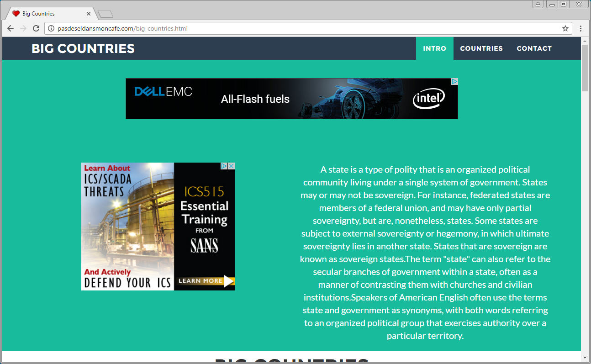Click the browser back arrow
Image resolution: width=591 pixels, height=364 pixels.
[x=11, y=28]
